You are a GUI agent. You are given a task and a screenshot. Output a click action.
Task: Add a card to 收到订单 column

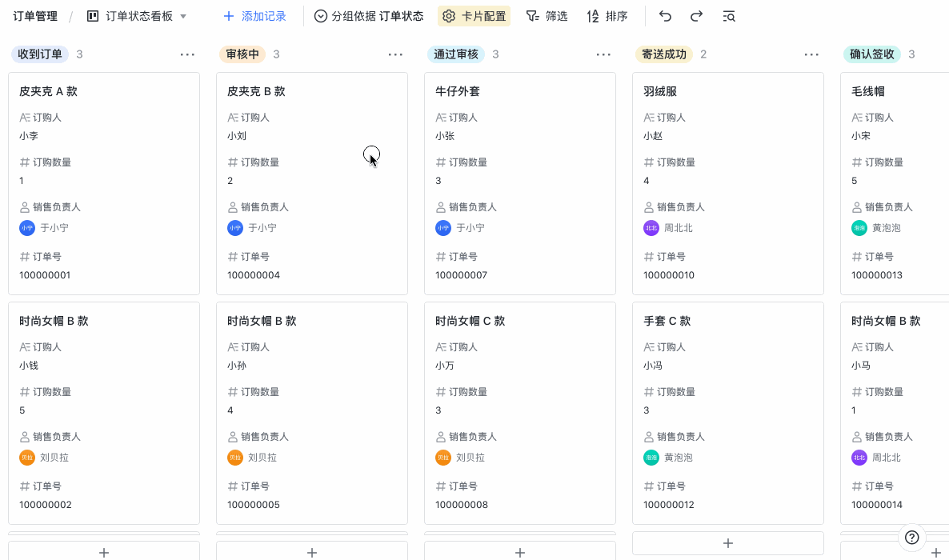[x=103, y=551]
